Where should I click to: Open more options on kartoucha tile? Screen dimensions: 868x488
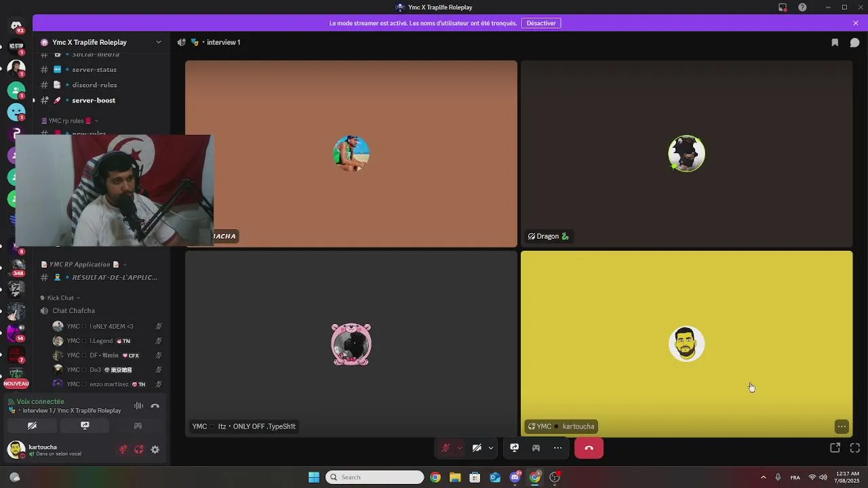(842, 426)
